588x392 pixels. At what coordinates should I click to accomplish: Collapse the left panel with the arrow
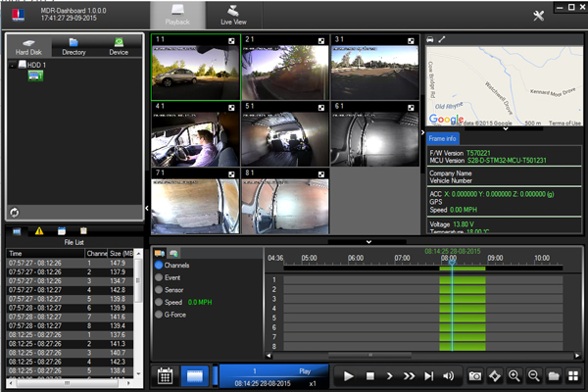pyautogui.click(x=147, y=208)
